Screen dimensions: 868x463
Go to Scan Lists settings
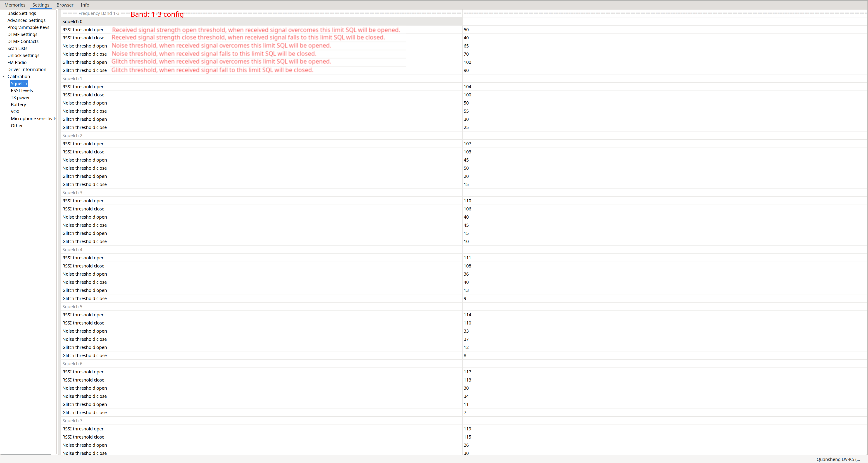point(17,48)
